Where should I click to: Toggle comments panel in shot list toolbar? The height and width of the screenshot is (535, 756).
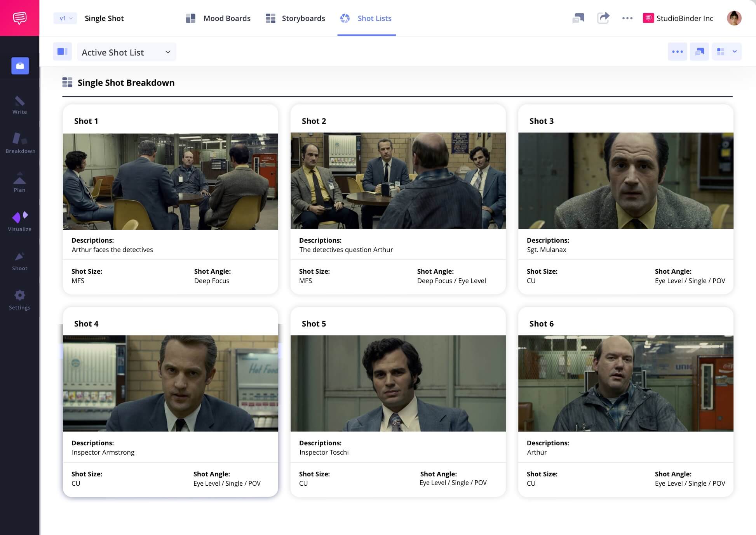tap(699, 52)
